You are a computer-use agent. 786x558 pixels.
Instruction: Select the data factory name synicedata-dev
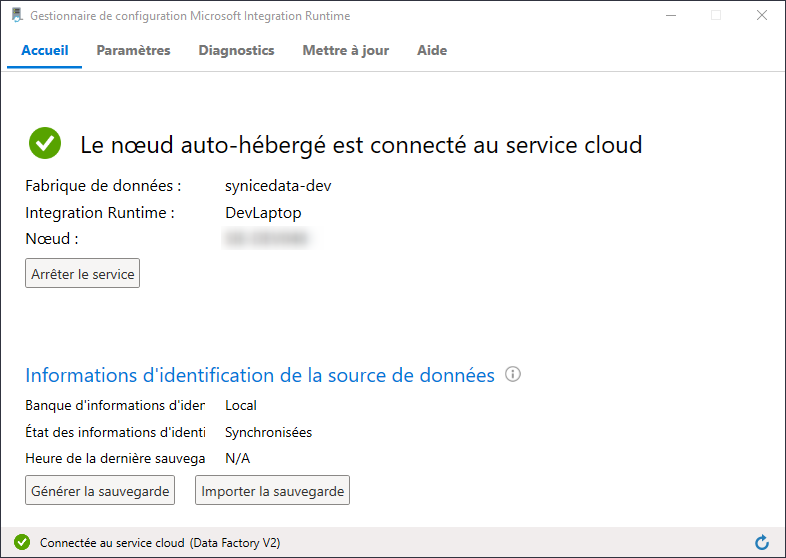[278, 186]
